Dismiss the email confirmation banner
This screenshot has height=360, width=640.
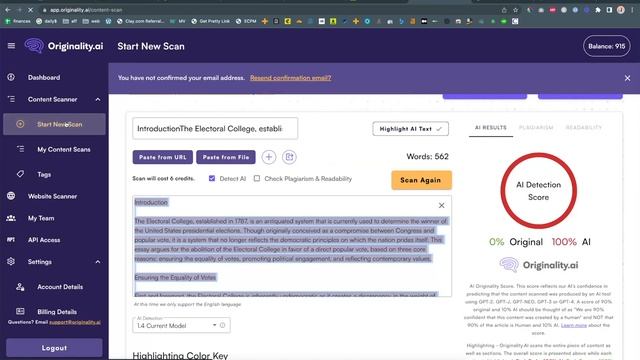(x=627, y=78)
